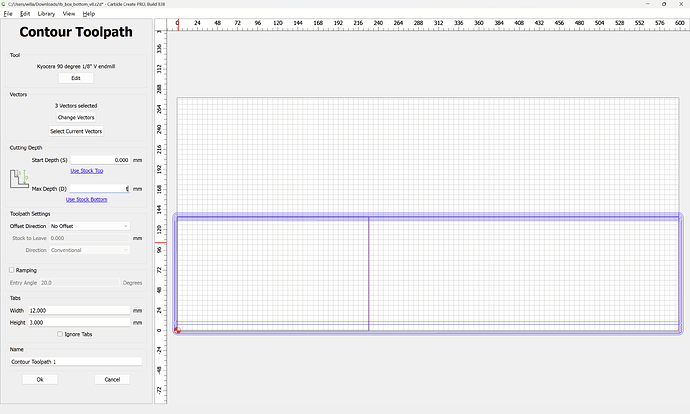The width and height of the screenshot is (690, 414).
Task: Open the Direction dropdown set to Conventional
Action: 90,250
